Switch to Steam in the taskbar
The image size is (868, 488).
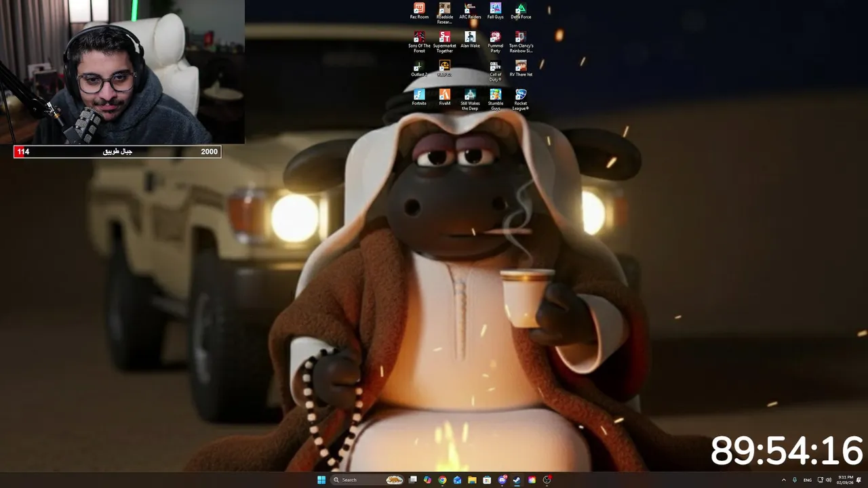point(517,480)
